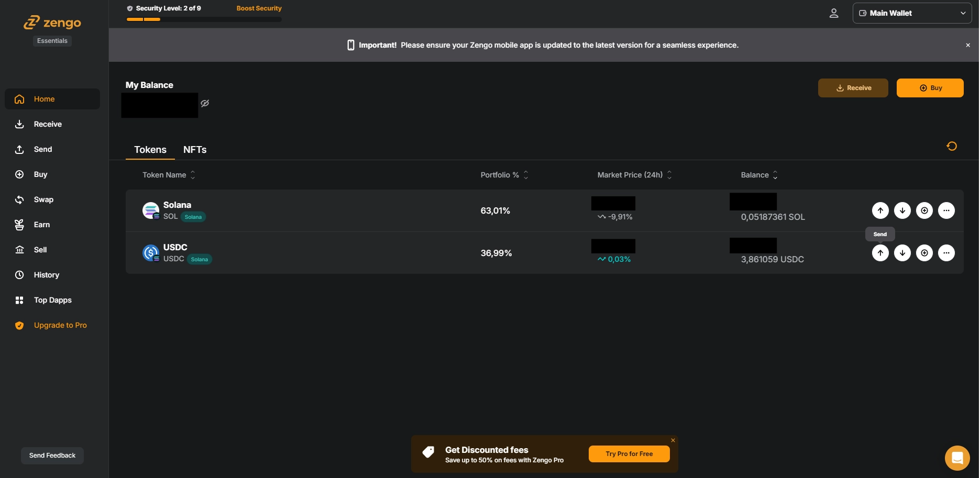Click the profile person icon near the top right
Screen dimensions: 980x478
[834, 13]
